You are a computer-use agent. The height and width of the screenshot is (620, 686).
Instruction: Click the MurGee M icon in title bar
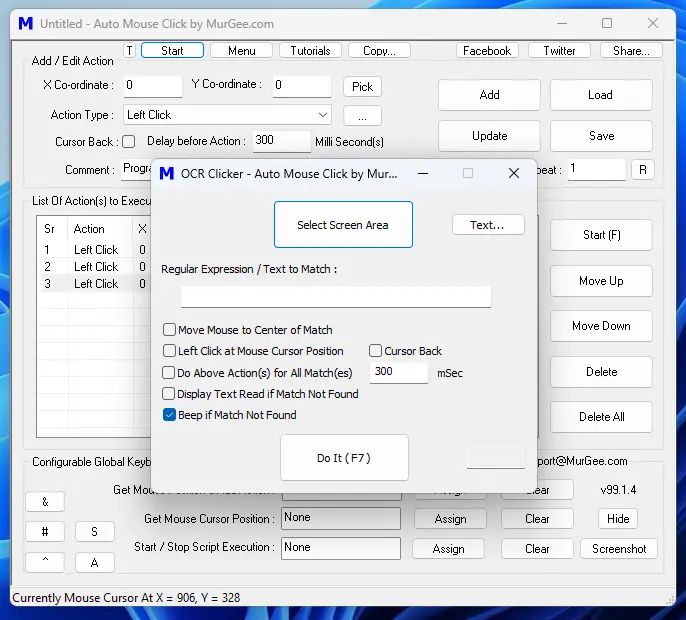point(25,24)
